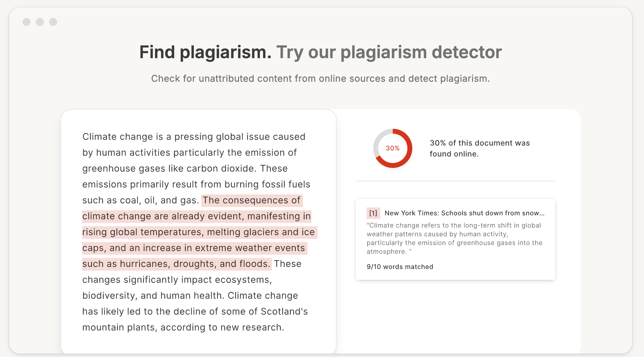Click the opening 'Climate change is a pressing' line

[194, 137]
